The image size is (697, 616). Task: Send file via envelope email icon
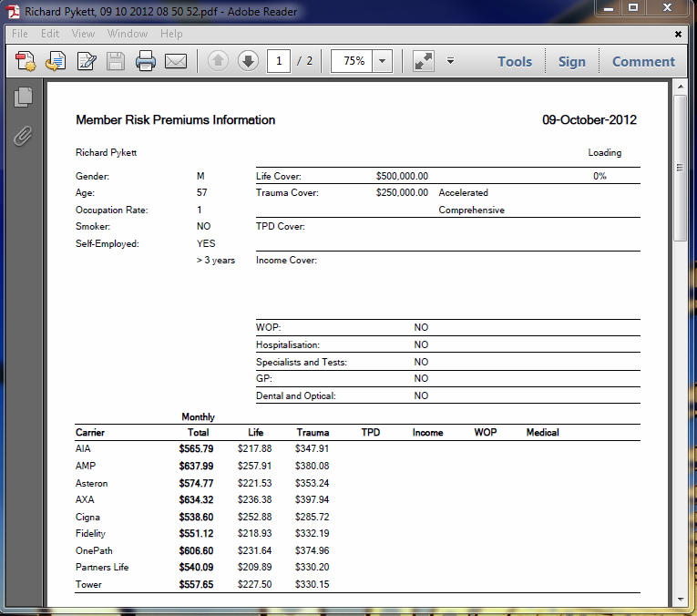click(x=176, y=61)
